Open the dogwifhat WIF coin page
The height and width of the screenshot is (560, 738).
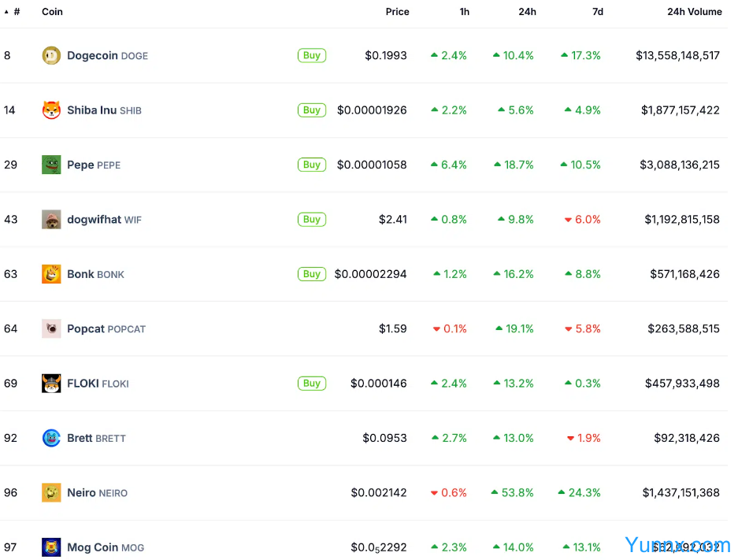104,219
